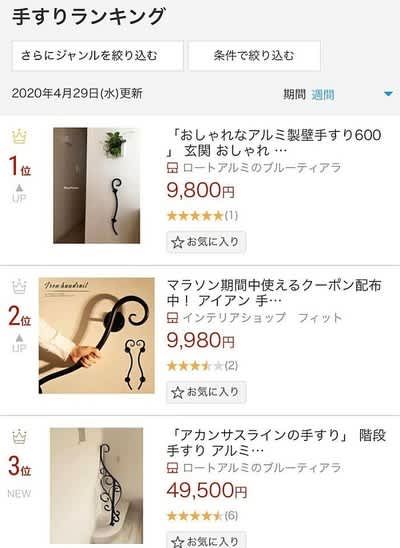Image resolution: width=400 pixels, height=548 pixels.
Task: Toggle お気に入り favorite for rank 3 item
Action: 206,541
